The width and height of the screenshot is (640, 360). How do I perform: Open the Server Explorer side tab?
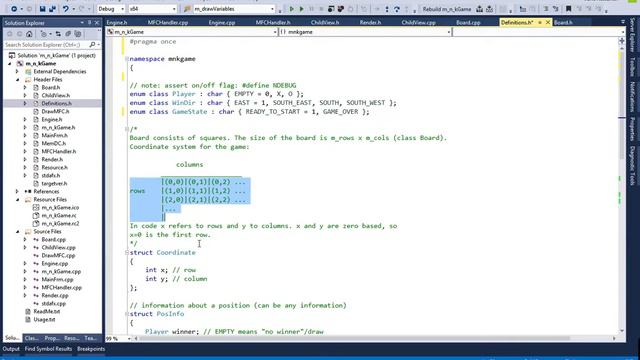pyautogui.click(x=632, y=35)
